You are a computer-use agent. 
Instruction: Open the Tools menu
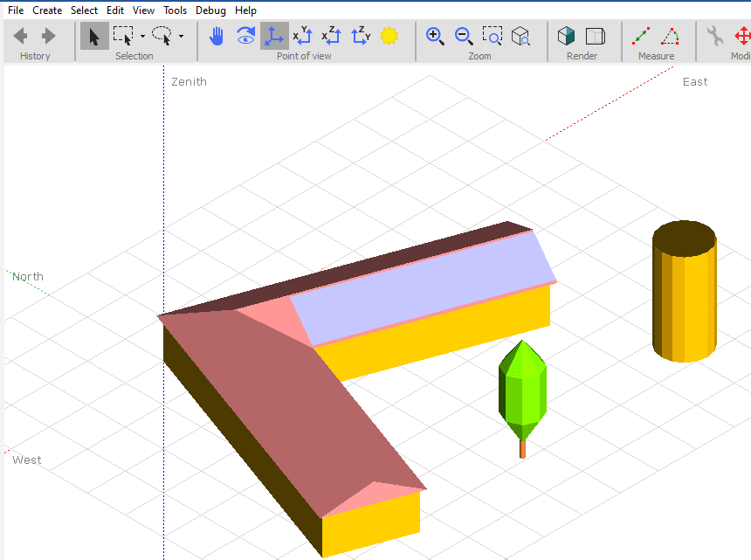pyautogui.click(x=175, y=10)
